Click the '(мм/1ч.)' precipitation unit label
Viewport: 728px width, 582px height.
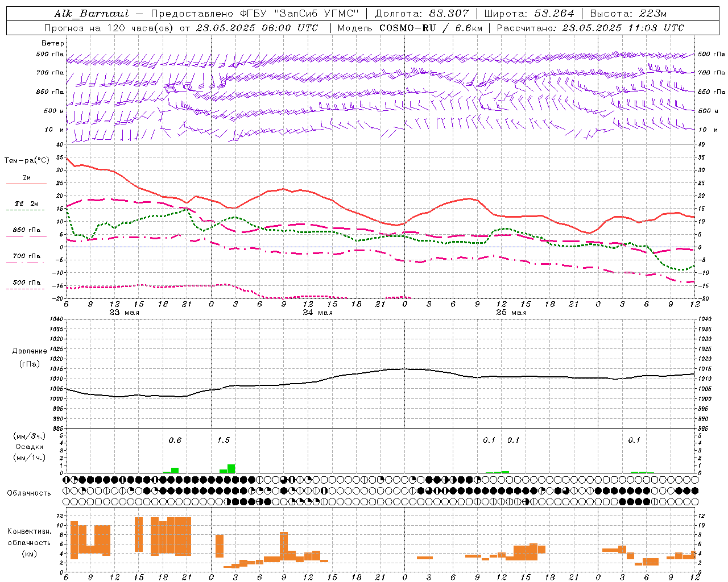tap(29, 458)
